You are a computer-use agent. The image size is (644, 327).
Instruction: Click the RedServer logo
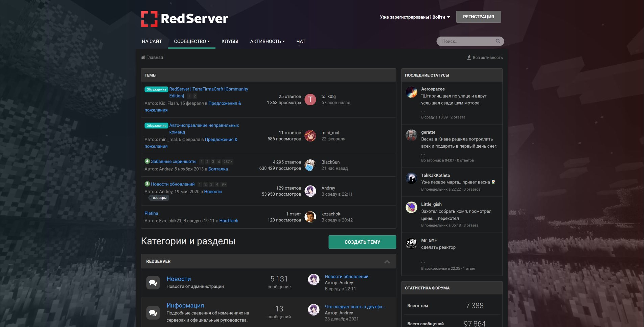click(x=185, y=19)
